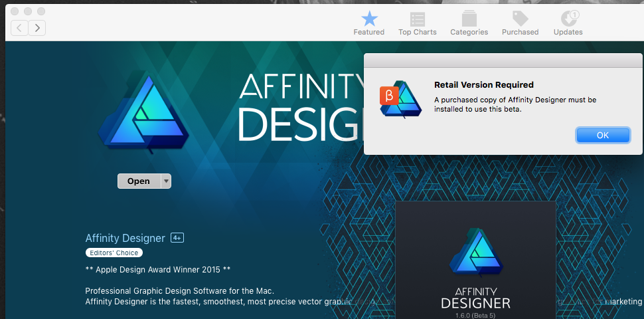644x319 pixels.
Task: Go back with the left arrow button
Action: pyautogui.click(x=19, y=27)
